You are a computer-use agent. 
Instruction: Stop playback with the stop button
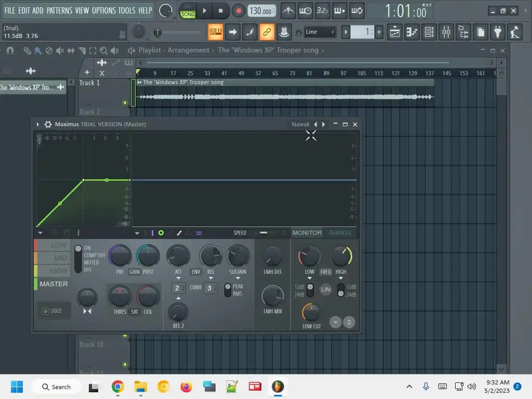click(x=220, y=11)
